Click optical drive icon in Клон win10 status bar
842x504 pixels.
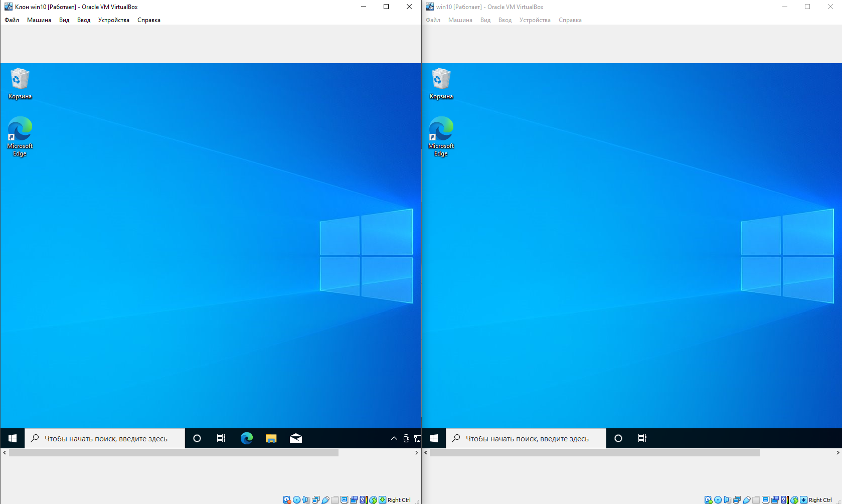pos(296,499)
